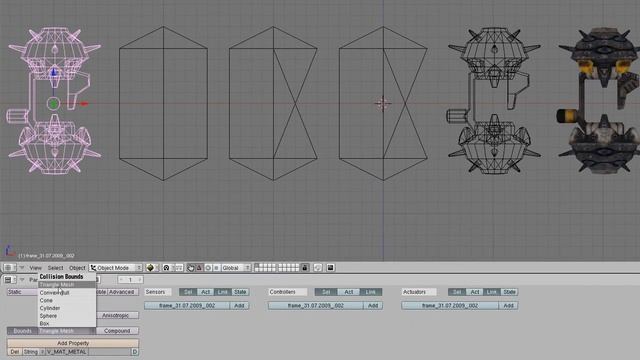
Task: Toggle State in the Sensors section
Action: pyautogui.click(x=240, y=292)
